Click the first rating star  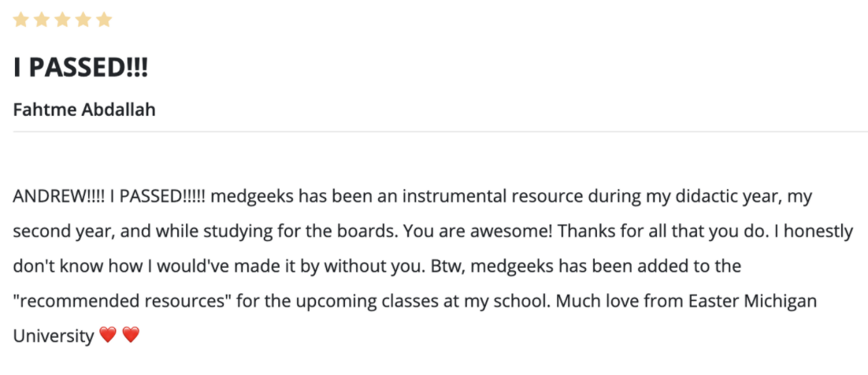point(20,20)
